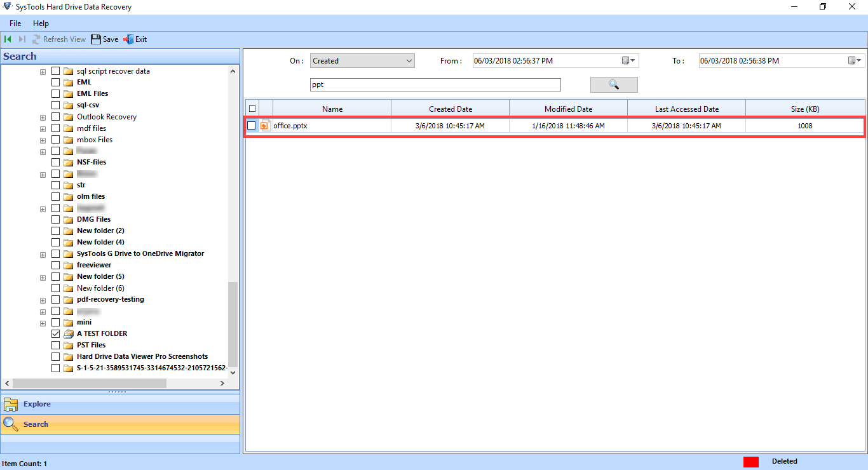Open the On criteria dropdown showing Created
Image resolution: width=868 pixels, height=470 pixels.
(x=362, y=61)
